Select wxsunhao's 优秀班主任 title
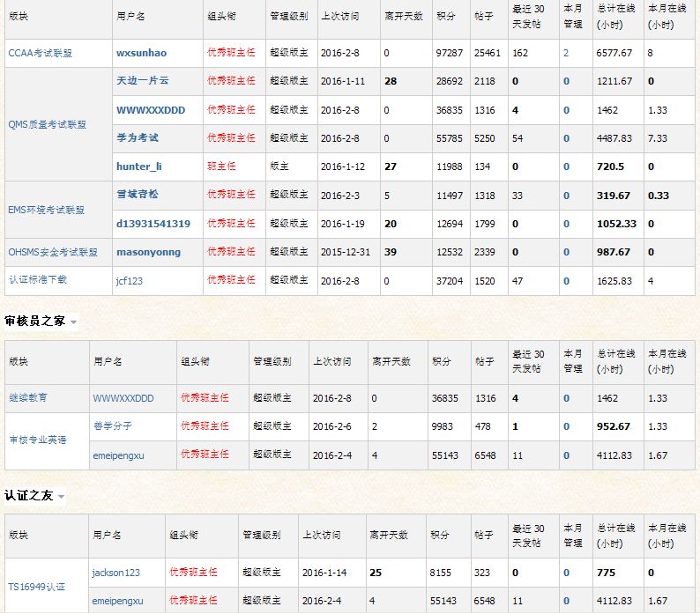The image size is (700, 614). 231,52
